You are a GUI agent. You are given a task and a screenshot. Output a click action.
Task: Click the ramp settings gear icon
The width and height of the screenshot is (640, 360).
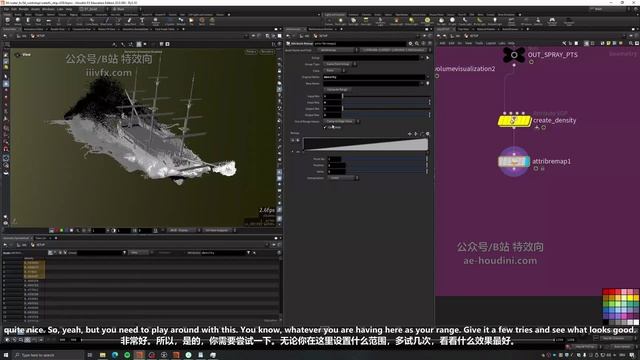[x=428, y=133]
